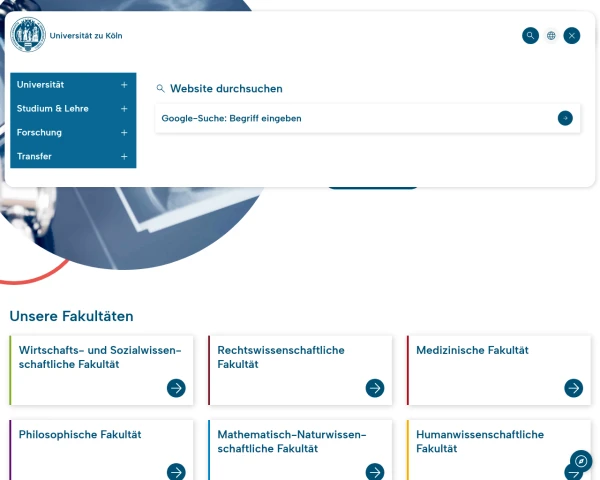Click arrow on Wirtschafts- und Sozialwissenschaftliche Fakultät card
Screen dimensions: 600x480
pyautogui.click(x=176, y=388)
